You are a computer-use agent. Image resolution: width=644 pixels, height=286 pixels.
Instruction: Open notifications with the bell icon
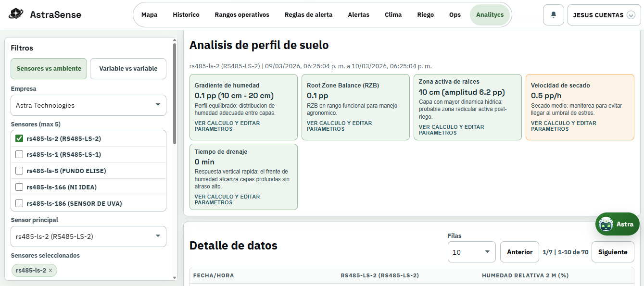coord(553,15)
